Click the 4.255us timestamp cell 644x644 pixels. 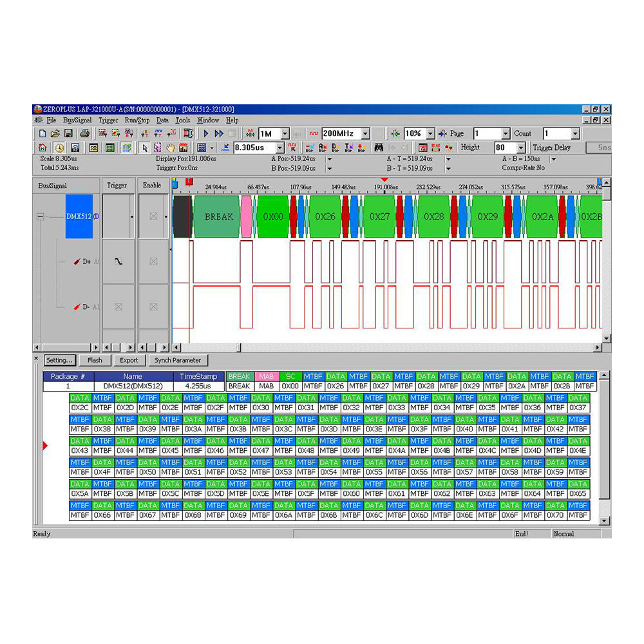(198, 386)
